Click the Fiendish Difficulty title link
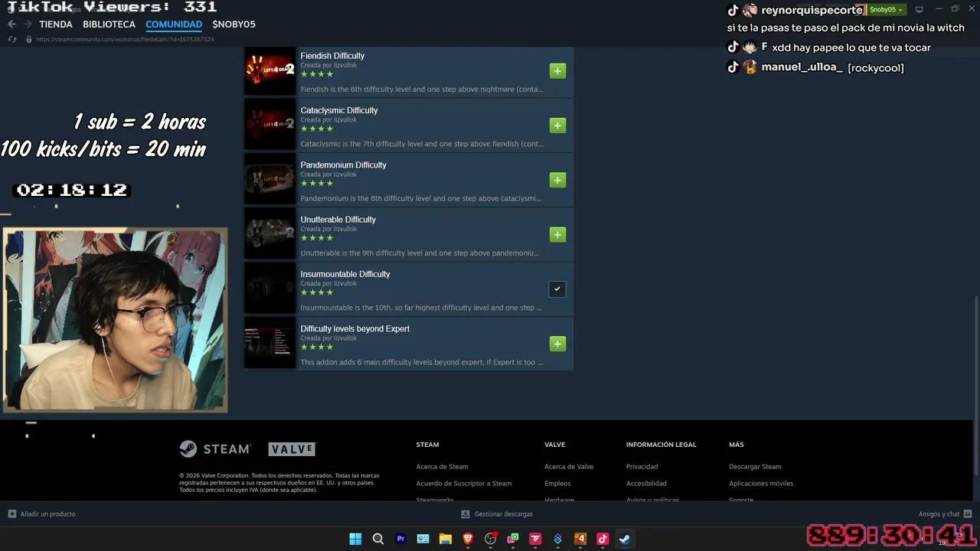 click(332, 56)
